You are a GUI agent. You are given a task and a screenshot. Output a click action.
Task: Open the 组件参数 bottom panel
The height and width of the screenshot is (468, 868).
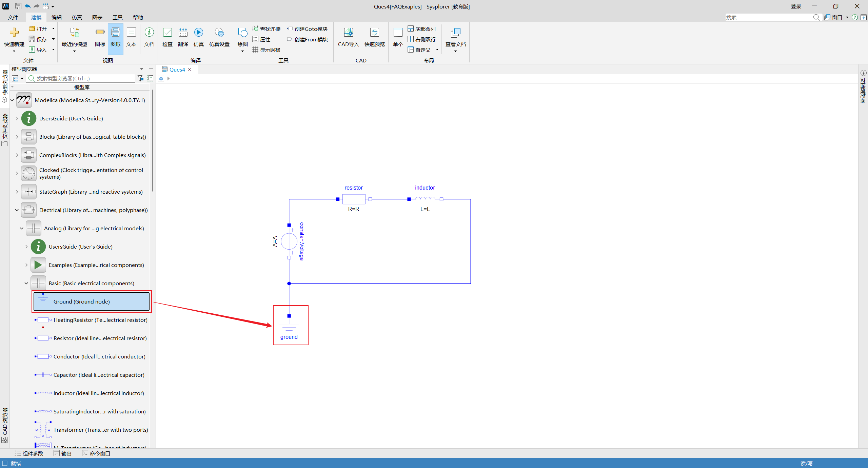(29, 453)
